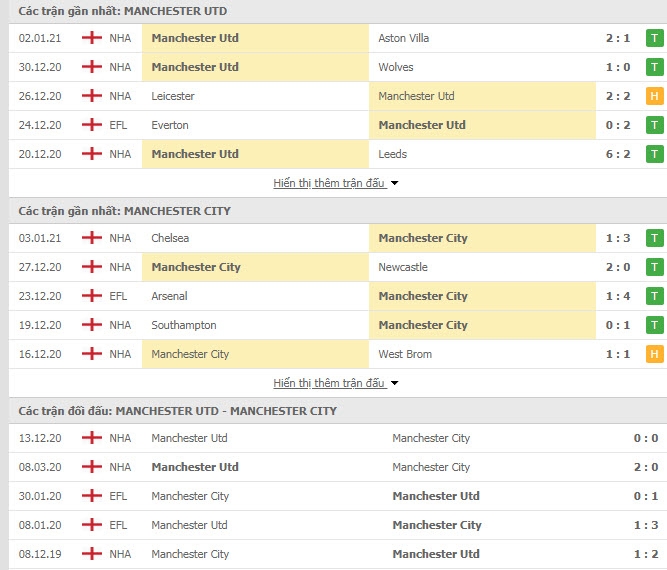Click the green T badge for Leeds match
This screenshot has width=667, height=570.
click(x=655, y=154)
